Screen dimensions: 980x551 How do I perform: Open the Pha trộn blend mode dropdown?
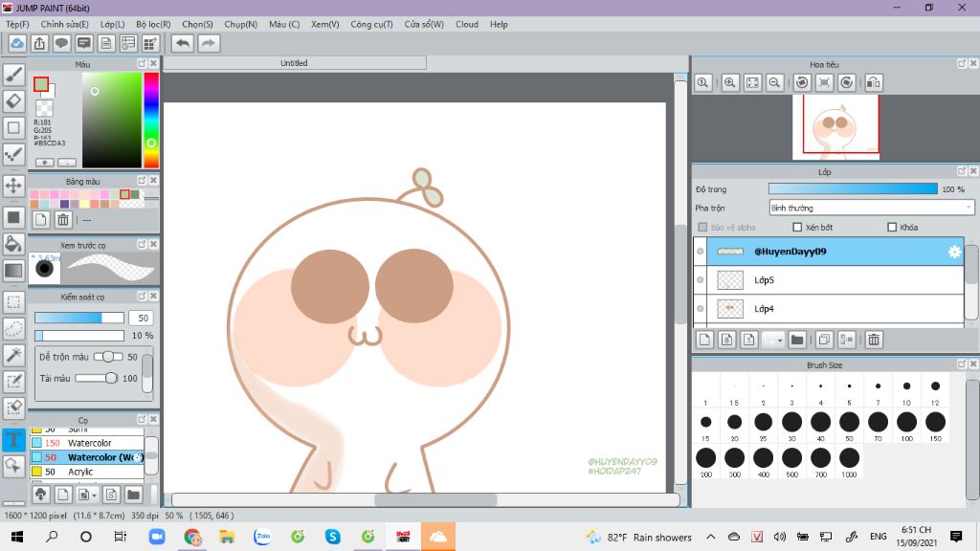point(871,208)
